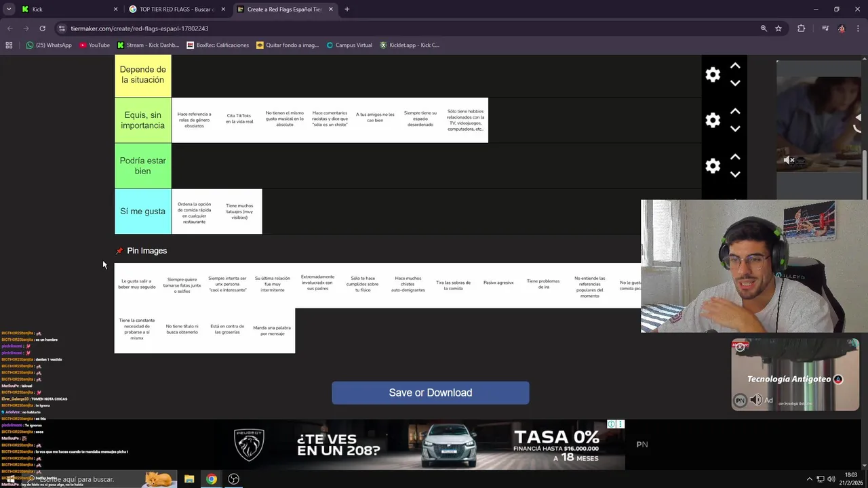Pick the 'Tiene muchos tatuajes' card
The width and height of the screenshot is (868, 488).
coord(239,211)
